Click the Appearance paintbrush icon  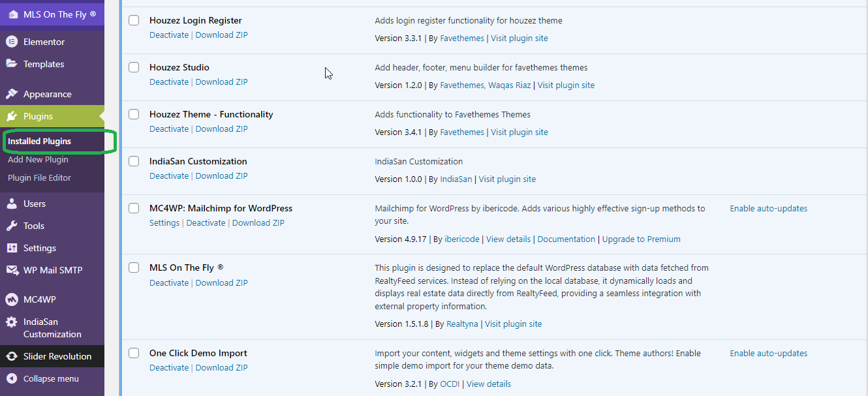pos(12,94)
